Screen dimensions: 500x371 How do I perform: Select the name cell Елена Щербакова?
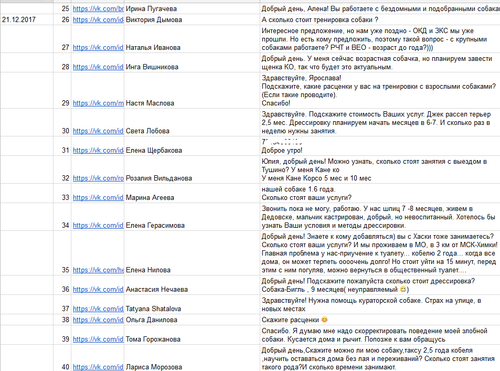(x=192, y=146)
